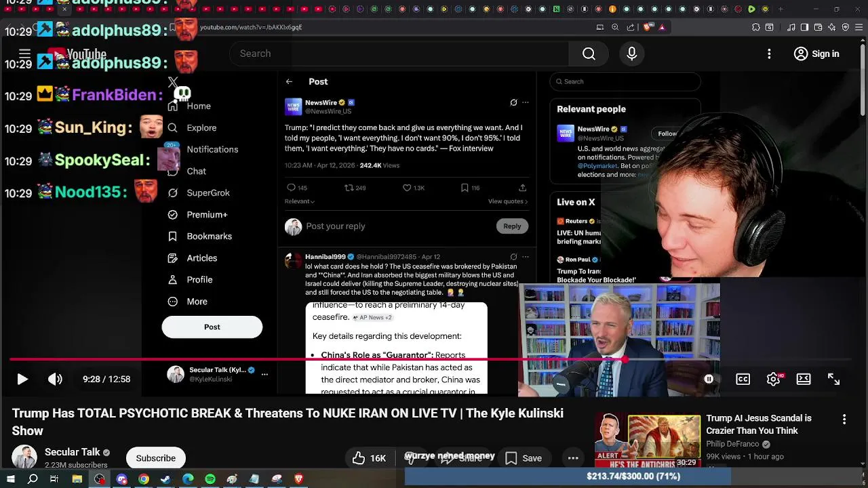Repost the NewsWire post (249)
This screenshot has width=868, height=488.
point(355,188)
